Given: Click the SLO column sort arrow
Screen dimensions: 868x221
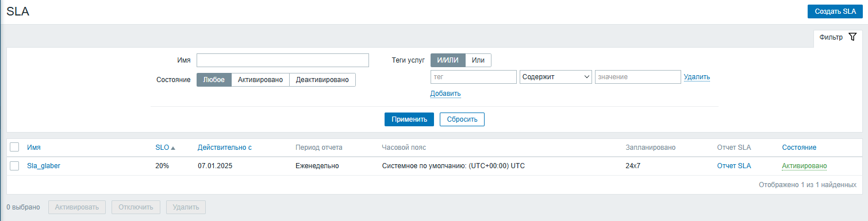Looking at the screenshot, I should (173, 148).
